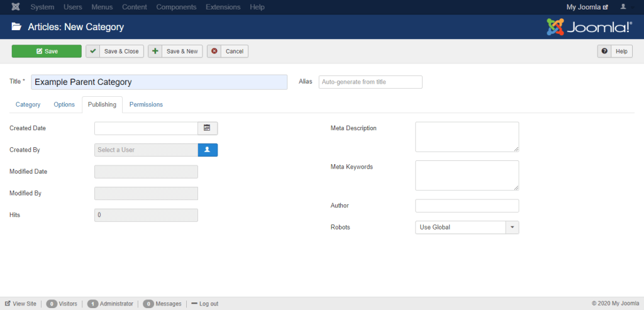Click the Joomla logo in the header
Viewport: 644px width, 310px height.
590,27
